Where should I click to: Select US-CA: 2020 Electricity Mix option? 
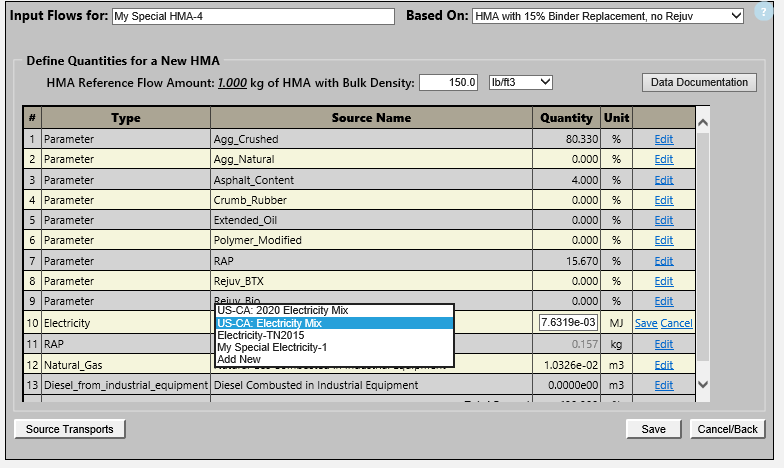point(282,311)
